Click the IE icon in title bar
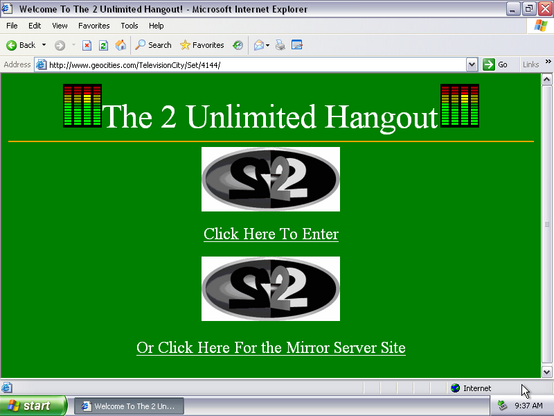554x416 pixels. click(x=7, y=8)
